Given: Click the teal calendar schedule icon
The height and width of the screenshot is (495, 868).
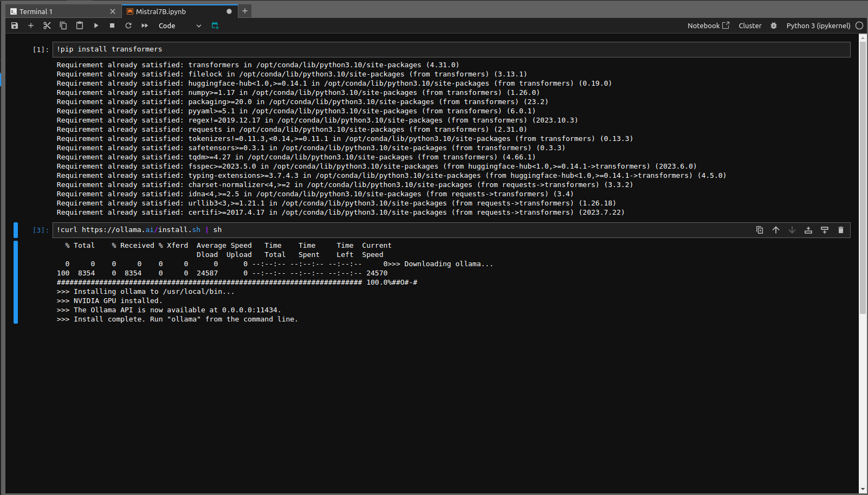Looking at the screenshot, I should pos(215,25).
